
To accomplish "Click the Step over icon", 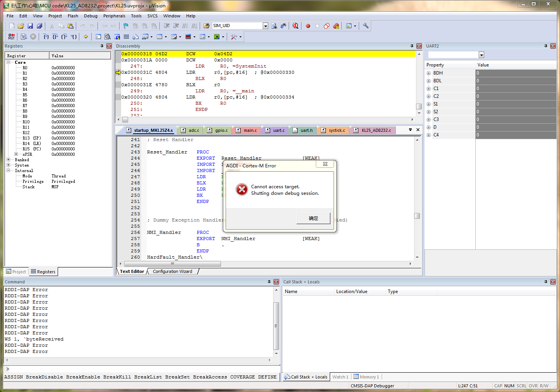I will (x=55, y=37).
